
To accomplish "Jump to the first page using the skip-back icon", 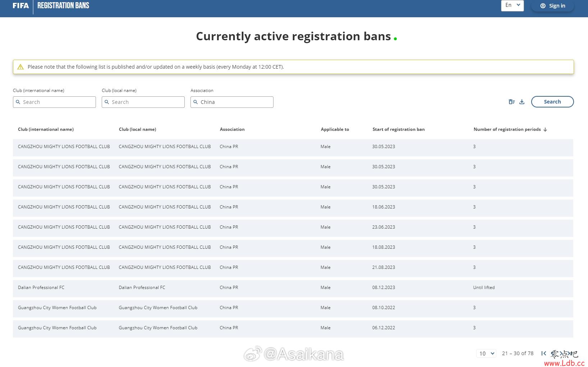I will 544,353.
